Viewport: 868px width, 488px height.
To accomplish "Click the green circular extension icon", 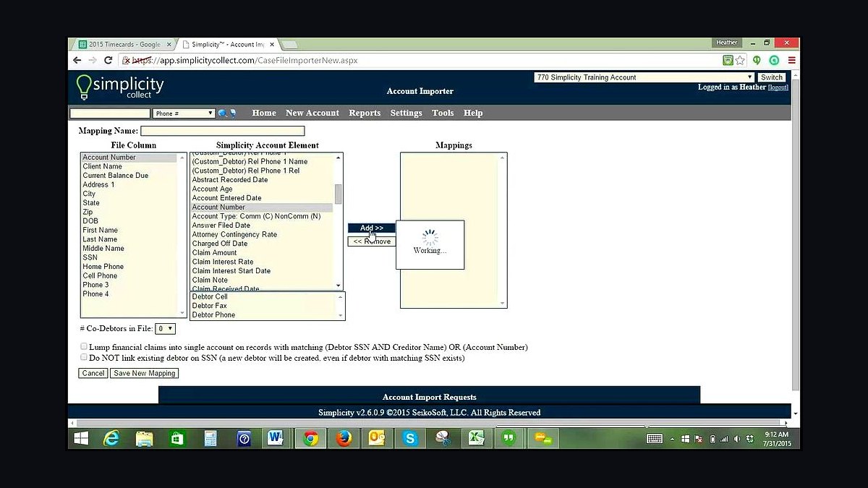I will click(773, 61).
